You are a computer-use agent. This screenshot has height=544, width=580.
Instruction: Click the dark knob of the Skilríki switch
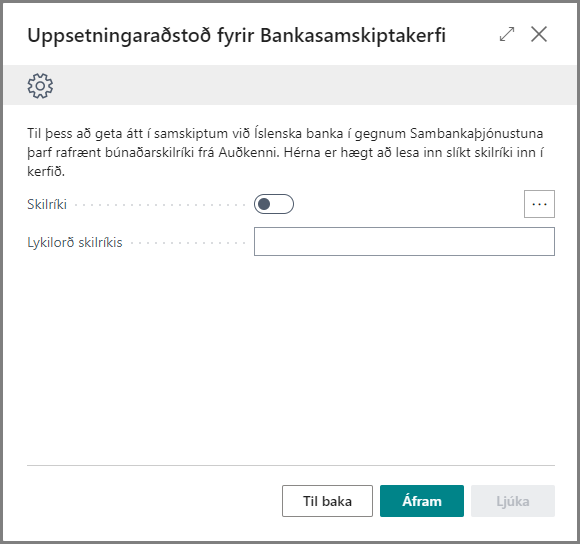[264, 204]
